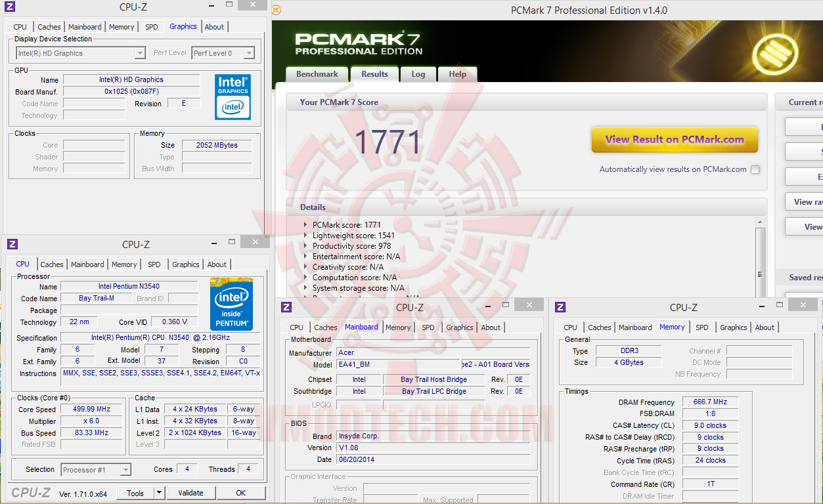Expand the PCMark score detail row
Viewport: 823px width, 504px height.
point(306,225)
